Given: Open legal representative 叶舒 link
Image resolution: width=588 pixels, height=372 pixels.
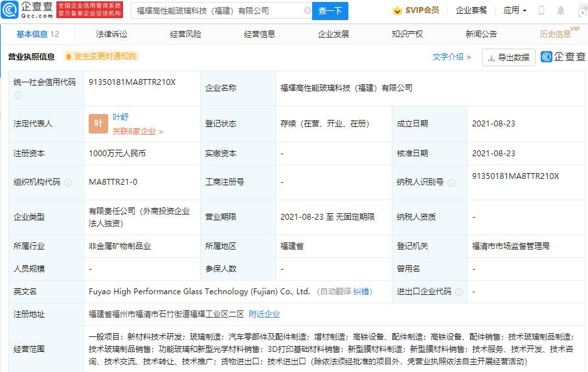Looking at the screenshot, I should [x=120, y=117].
